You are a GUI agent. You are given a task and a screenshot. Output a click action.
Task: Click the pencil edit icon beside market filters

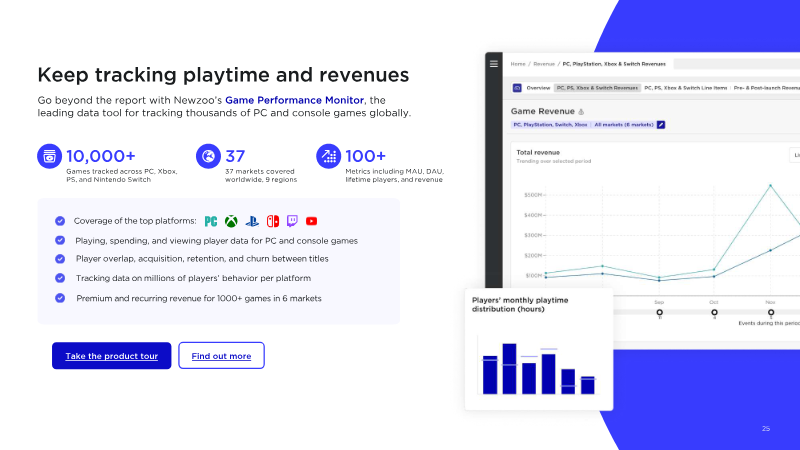coord(660,125)
